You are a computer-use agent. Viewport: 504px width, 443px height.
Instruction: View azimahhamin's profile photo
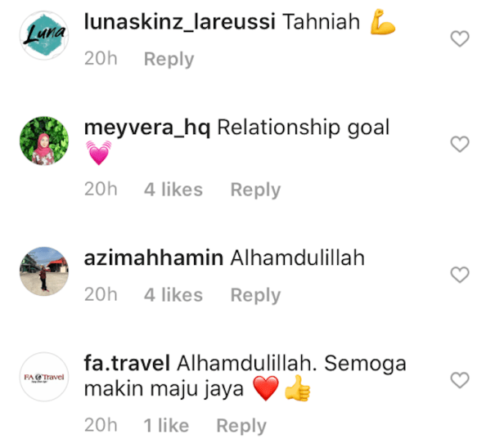pos(44,271)
